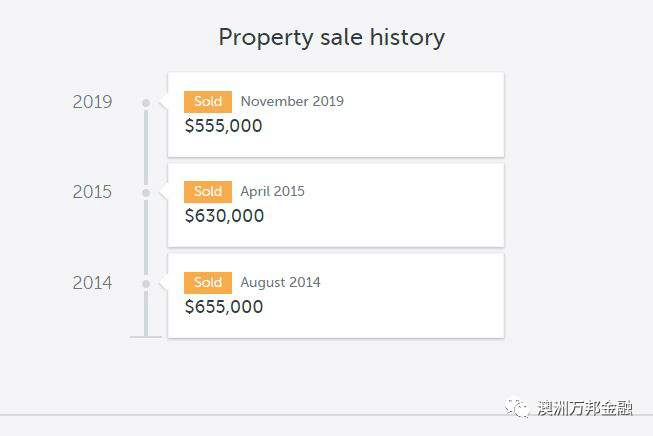Click the $555,000 sale price
The height and width of the screenshot is (436, 653).
click(x=224, y=126)
